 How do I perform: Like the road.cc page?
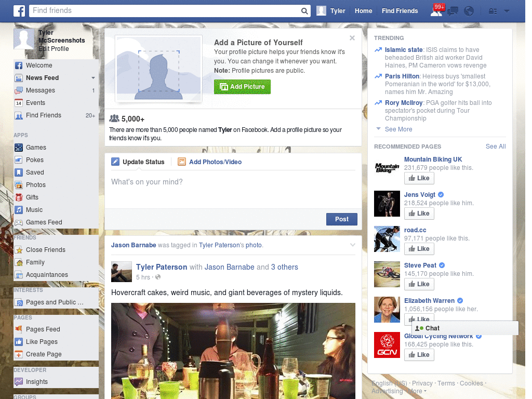coord(419,249)
